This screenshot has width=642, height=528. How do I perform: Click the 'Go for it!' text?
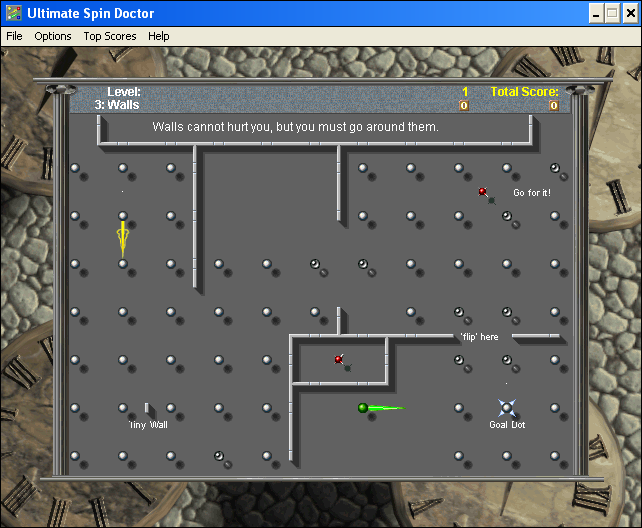(531, 192)
